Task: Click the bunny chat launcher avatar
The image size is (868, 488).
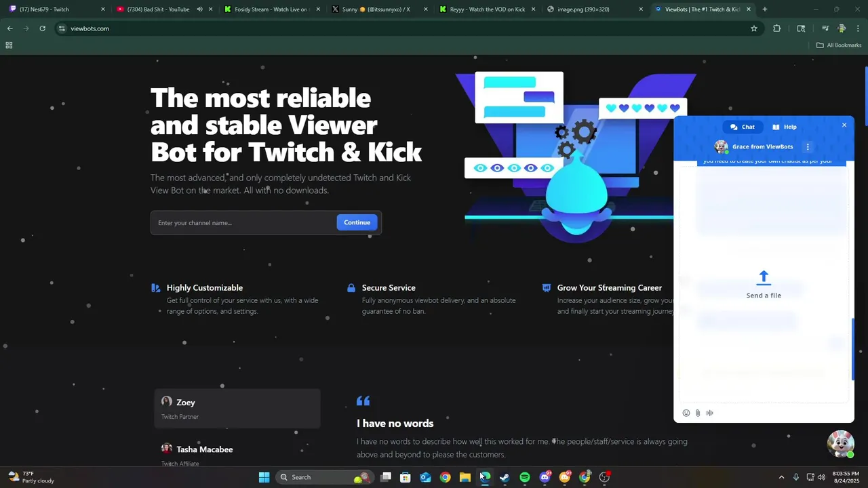Action: [841, 444]
